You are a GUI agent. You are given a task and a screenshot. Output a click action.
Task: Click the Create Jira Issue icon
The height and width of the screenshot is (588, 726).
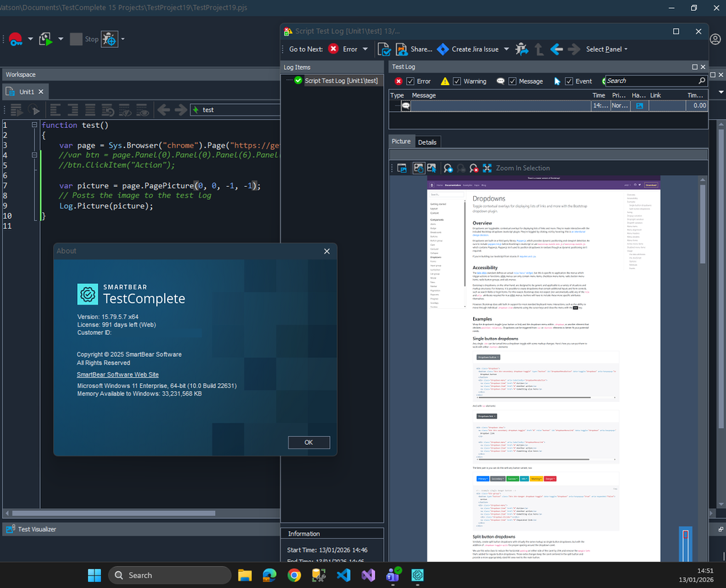point(443,49)
